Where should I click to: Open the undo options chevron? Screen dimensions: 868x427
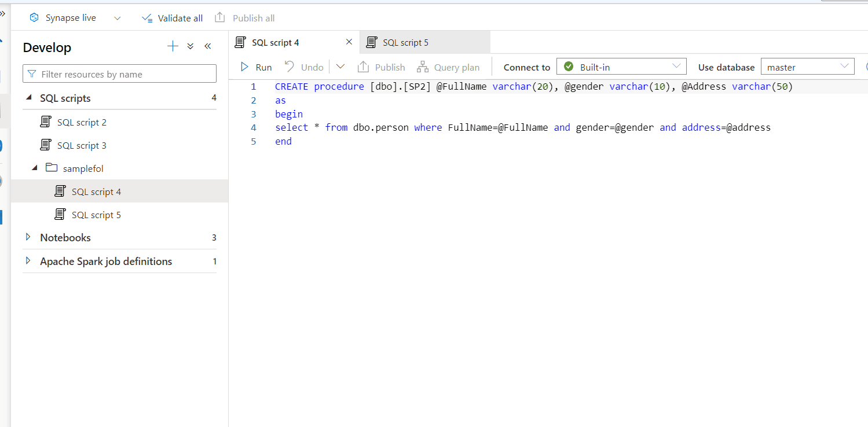point(340,67)
